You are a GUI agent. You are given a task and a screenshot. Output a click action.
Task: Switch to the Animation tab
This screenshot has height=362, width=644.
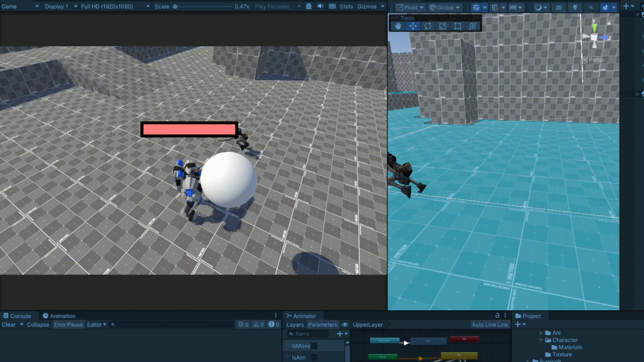tap(59, 316)
